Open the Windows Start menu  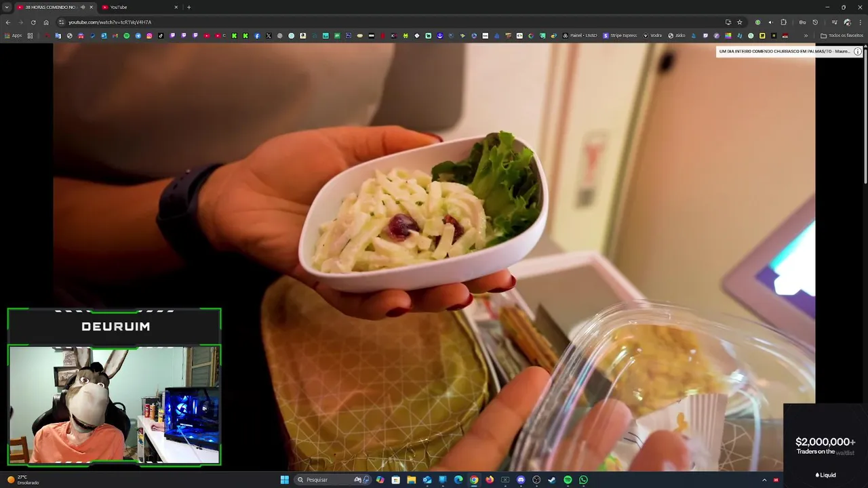click(285, 480)
